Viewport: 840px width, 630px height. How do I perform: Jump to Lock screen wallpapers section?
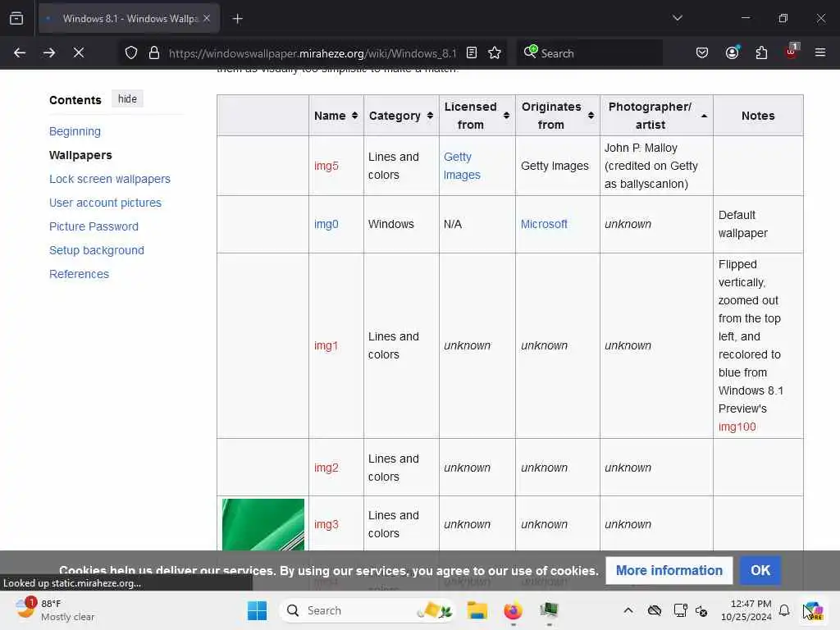pyautogui.click(x=110, y=179)
